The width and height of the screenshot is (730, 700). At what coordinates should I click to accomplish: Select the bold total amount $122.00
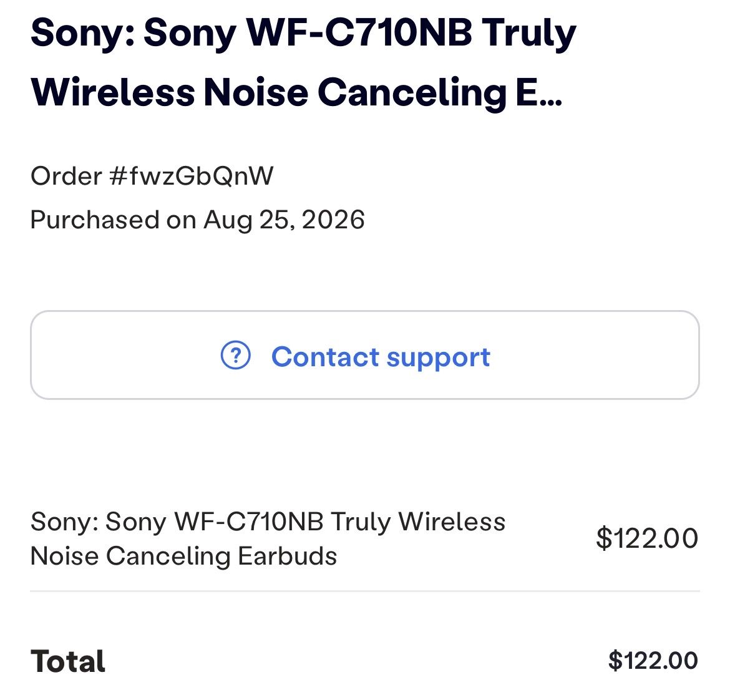coord(653,661)
